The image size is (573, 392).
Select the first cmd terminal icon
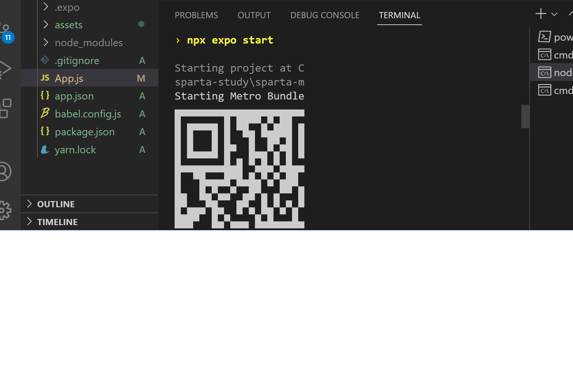(x=544, y=55)
